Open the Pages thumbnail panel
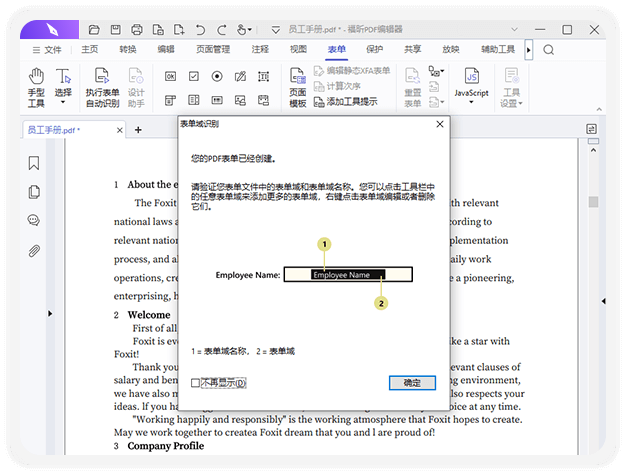The width and height of the screenshot is (626, 475). tap(34, 192)
